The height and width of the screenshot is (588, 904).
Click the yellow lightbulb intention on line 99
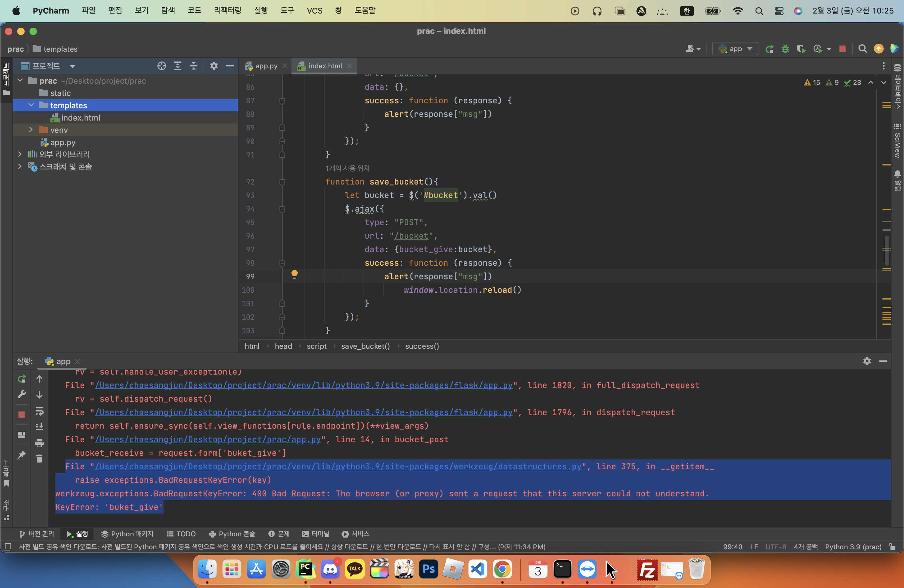294,274
